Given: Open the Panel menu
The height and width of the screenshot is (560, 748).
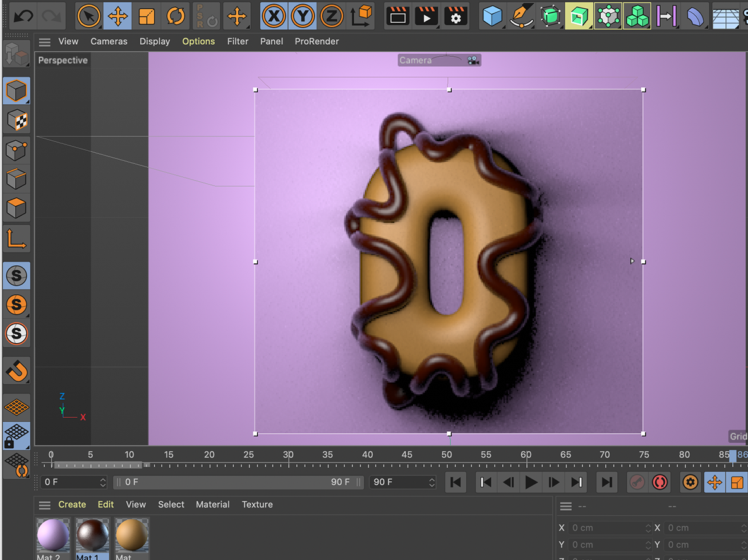Looking at the screenshot, I should 272,42.
